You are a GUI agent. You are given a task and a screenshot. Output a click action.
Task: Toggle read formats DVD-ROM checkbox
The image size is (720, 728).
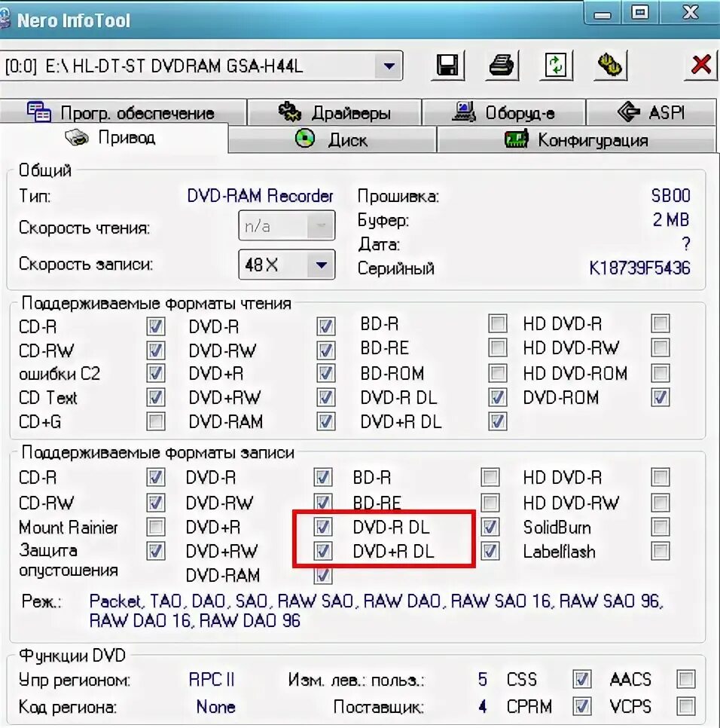661,397
